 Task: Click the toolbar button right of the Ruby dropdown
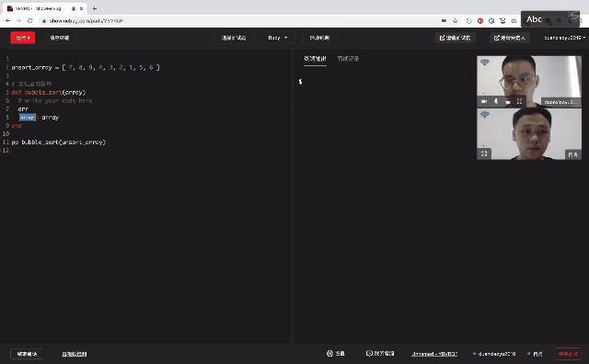click(319, 38)
